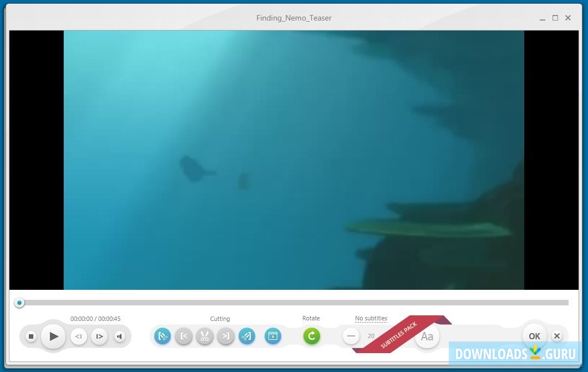The height and width of the screenshot is (372, 588).
Task: Click the first blue cutting tool icon
Action: 163,336
